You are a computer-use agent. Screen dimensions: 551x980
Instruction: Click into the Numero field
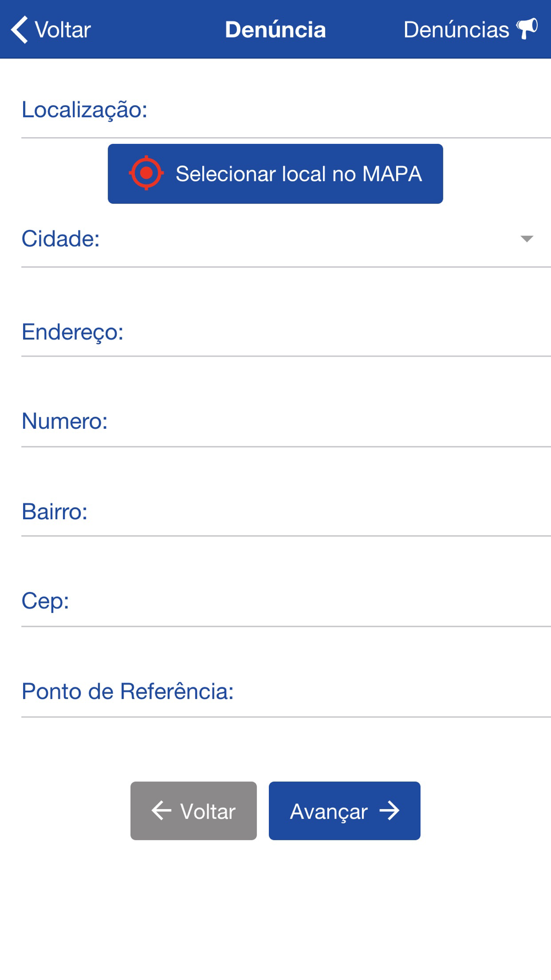[286, 422]
